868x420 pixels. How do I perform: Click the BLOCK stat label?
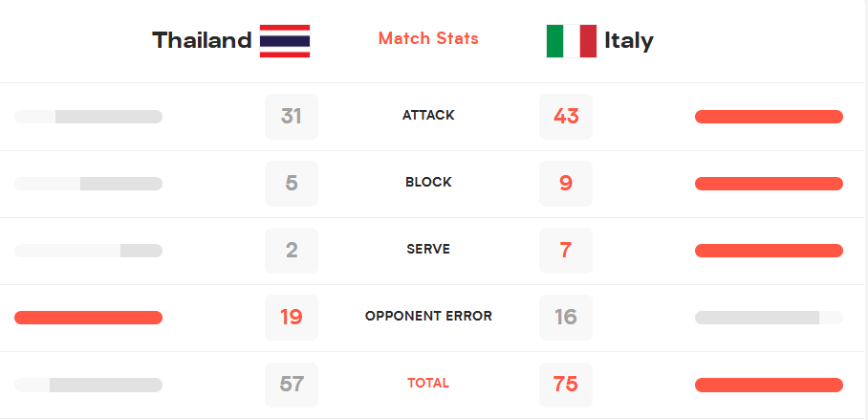point(428,183)
